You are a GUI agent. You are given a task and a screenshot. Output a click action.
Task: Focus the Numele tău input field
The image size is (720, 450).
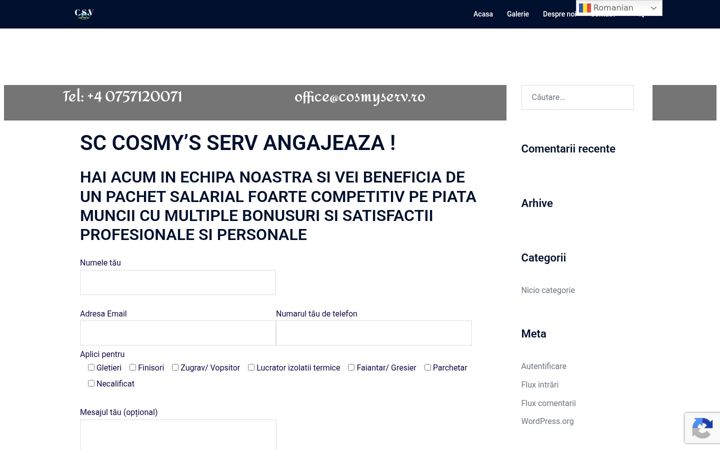tap(178, 282)
